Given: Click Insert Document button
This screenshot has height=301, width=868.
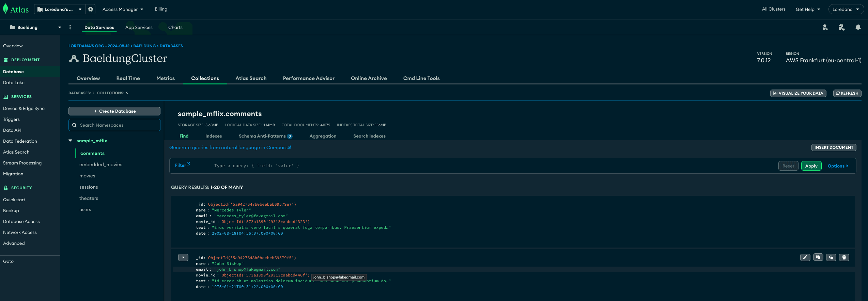Looking at the screenshot, I should (834, 147).
